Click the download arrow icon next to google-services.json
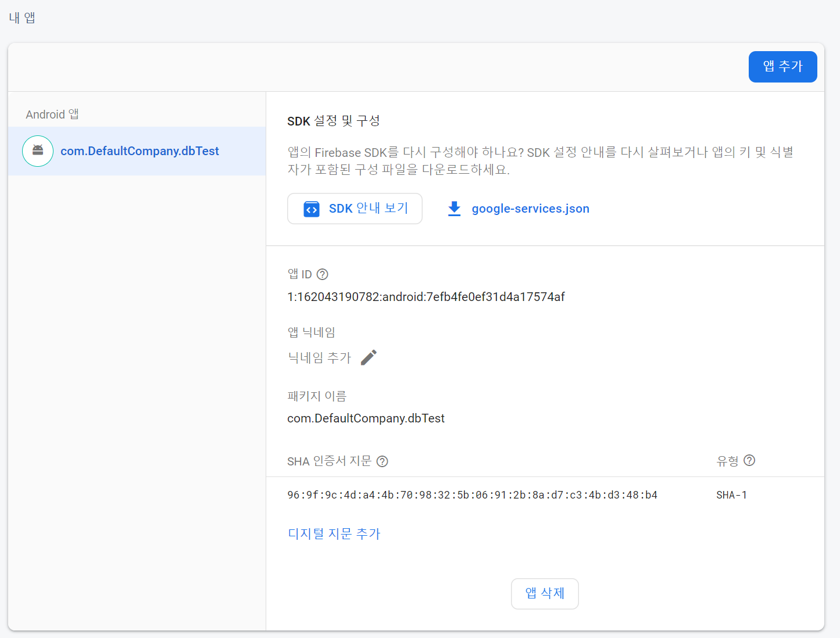 [x=455, y=209]
